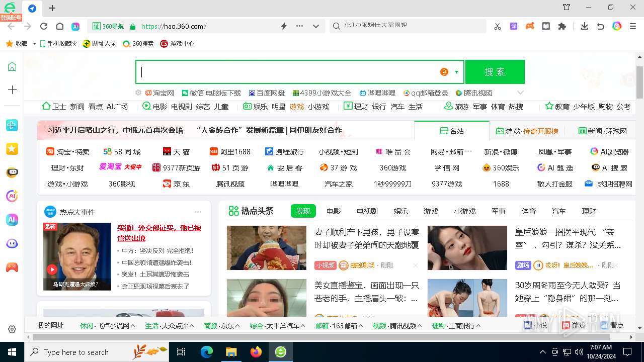Select 军事 tab in 热点头条
This screenshot has height=362, width=644.
(499, 211)
